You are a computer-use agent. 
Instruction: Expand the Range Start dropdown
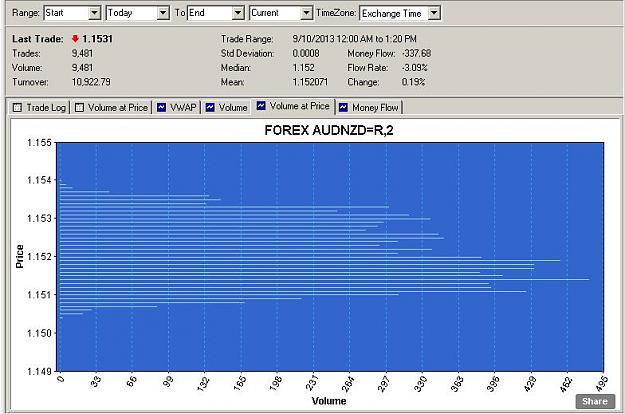(94, 13)
